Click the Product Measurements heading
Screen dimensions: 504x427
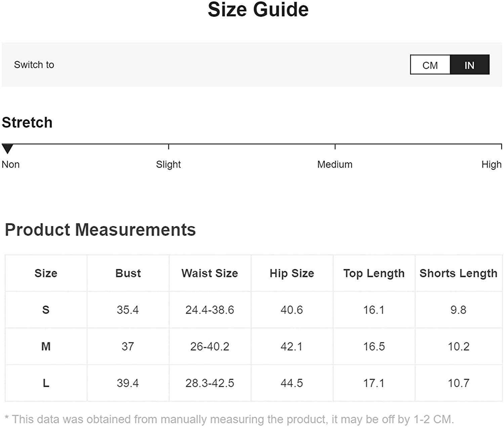tap(100, 230)
